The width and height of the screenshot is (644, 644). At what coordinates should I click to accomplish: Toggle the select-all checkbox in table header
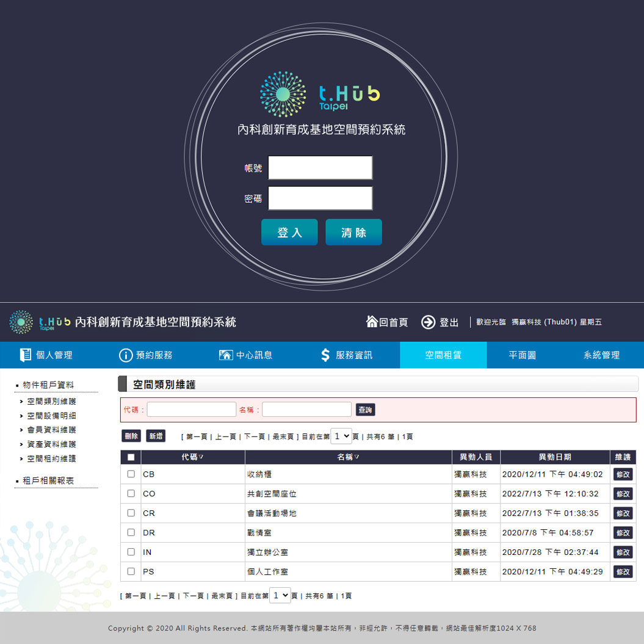point(131,457)
